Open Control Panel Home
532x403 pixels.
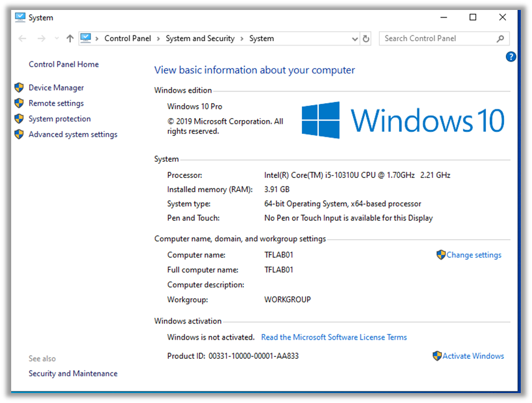[x=64, y=65]
